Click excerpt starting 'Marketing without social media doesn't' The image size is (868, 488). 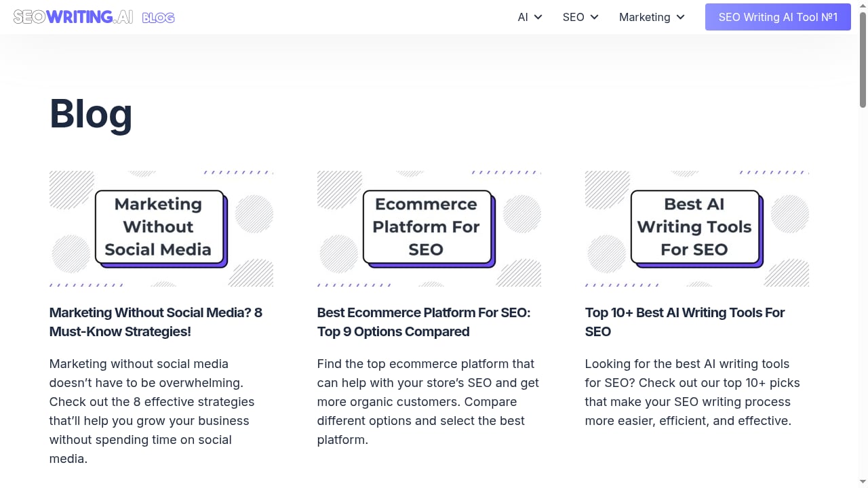[x=152, y=411]
